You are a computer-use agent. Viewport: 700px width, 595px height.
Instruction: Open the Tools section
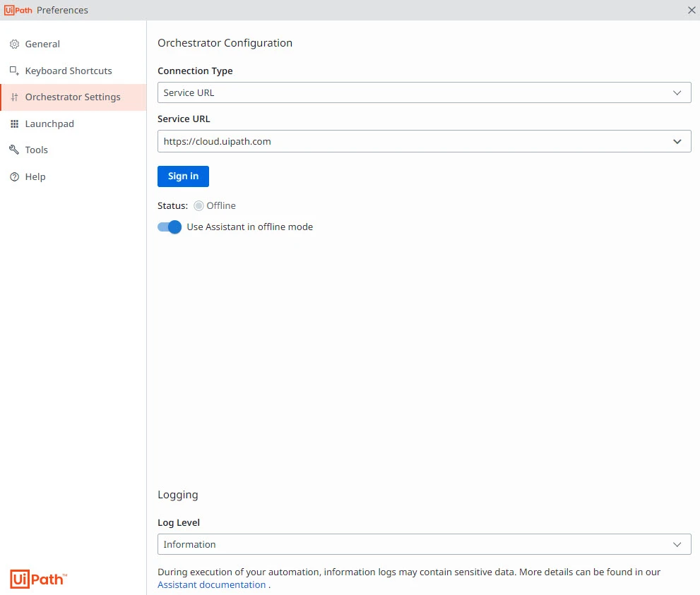pos(73,150)
